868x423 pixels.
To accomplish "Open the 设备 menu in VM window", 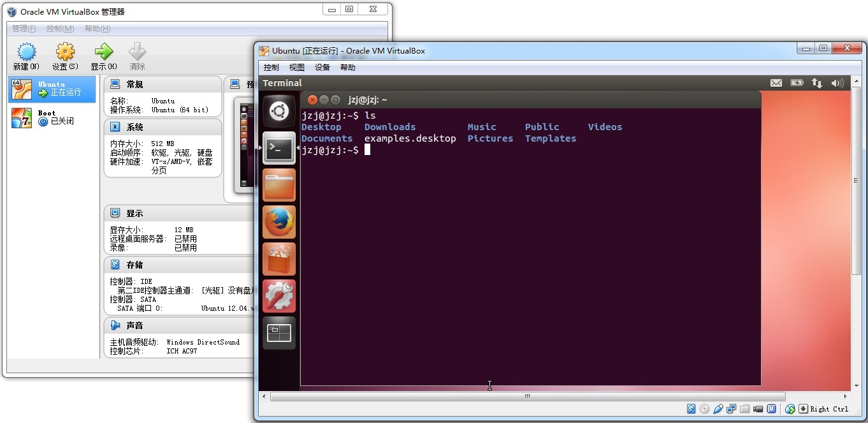I will (x=322, y=68).
